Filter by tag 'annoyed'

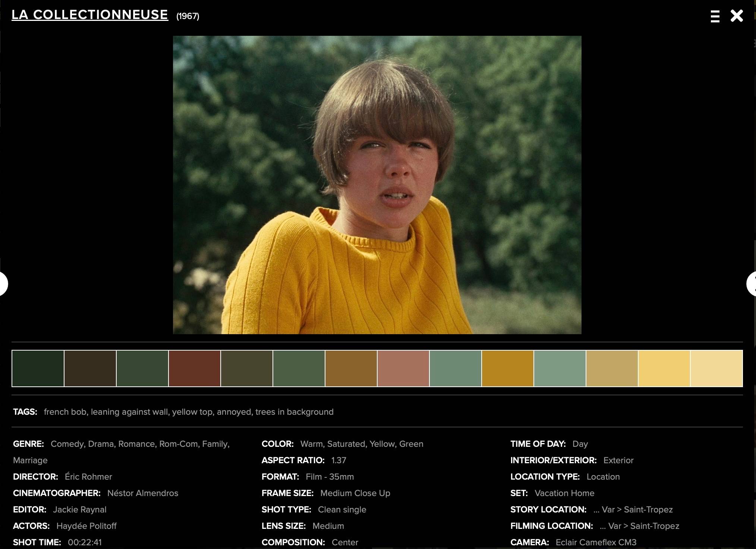[234, 412]
